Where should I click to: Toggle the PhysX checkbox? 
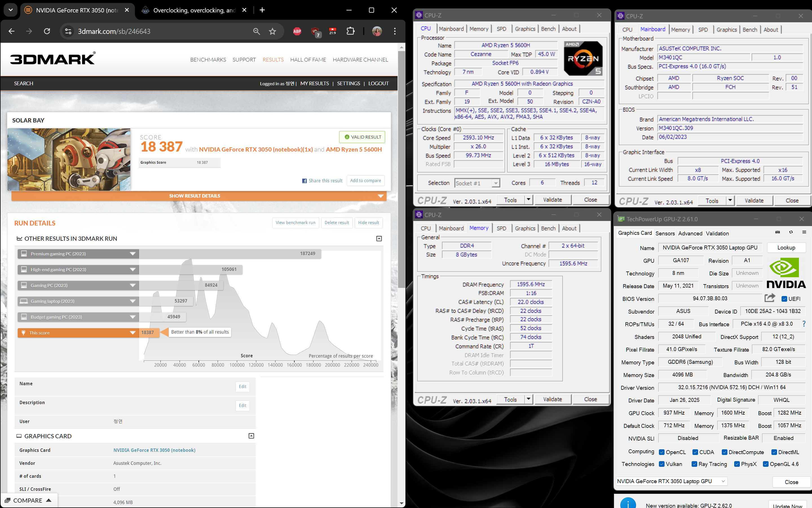[x=737, y=464]
